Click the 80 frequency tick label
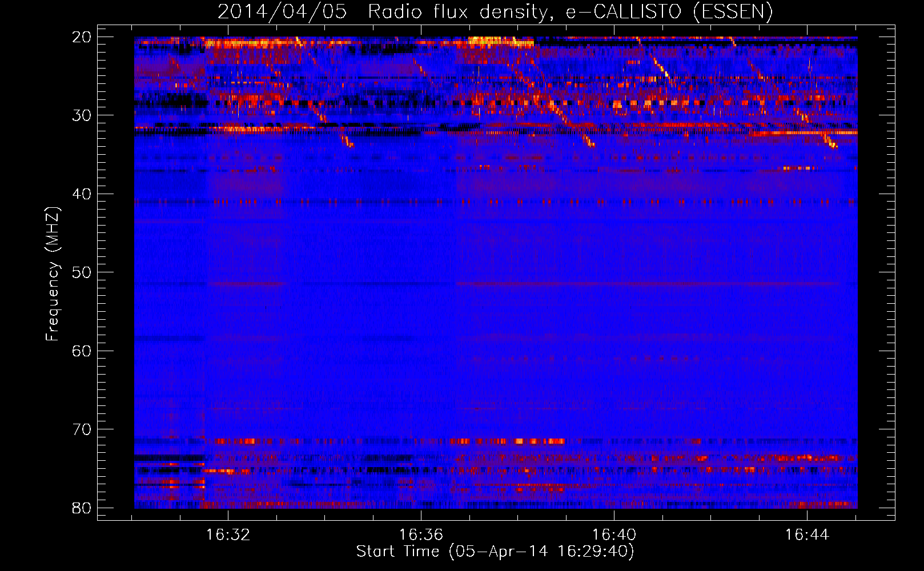The height and width of the screenshot is (571, 924). [x=82, y=508]
